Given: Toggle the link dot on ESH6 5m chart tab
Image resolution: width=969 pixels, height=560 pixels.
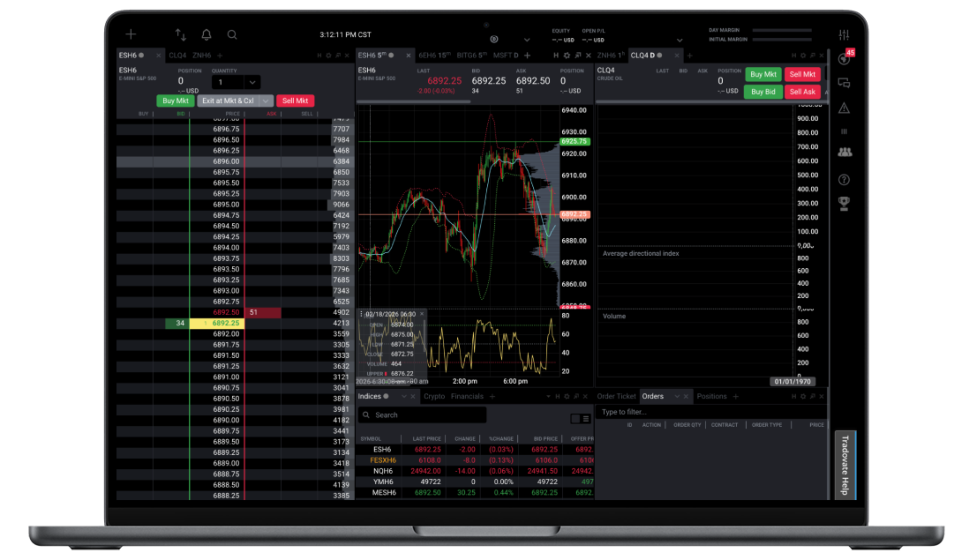Looking at the screenshot, I should click(x=391, y=55).
